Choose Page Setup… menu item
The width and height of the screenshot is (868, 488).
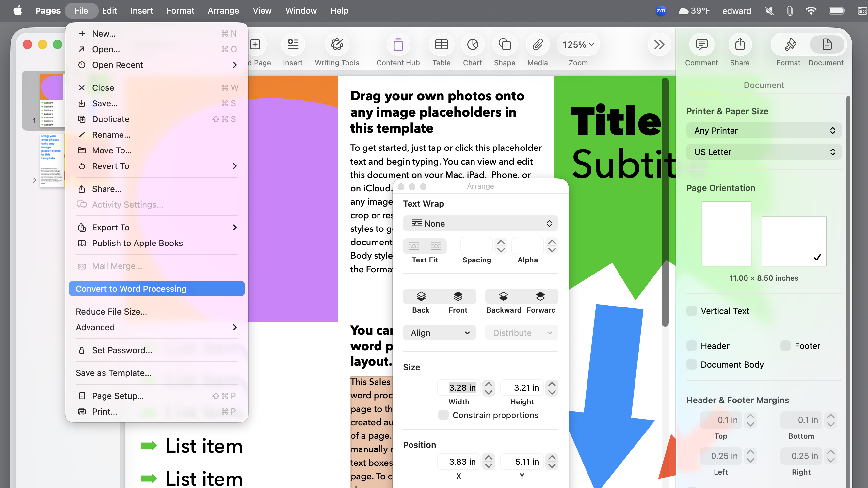point(157,396)
